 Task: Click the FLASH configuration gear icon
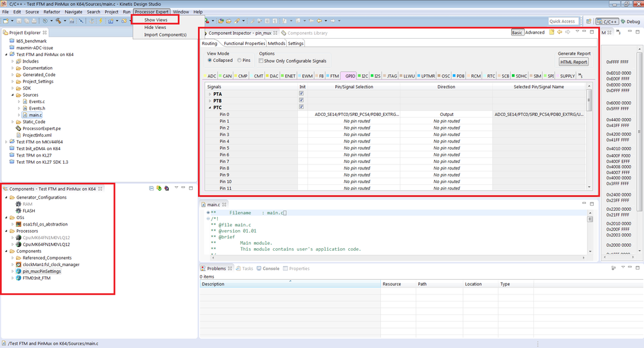(19, 211)
